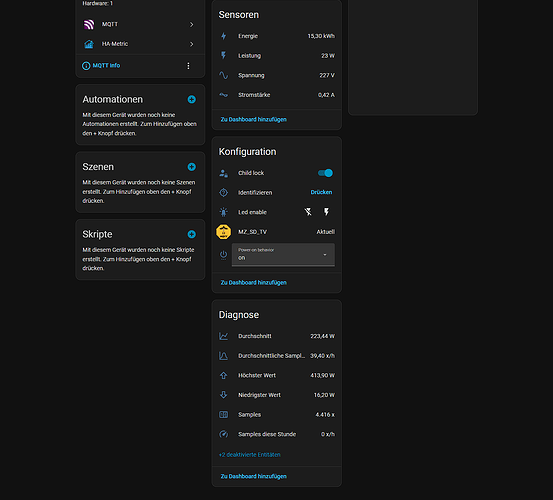Add Sensoren card to dashboard

(x=254, y=120)
